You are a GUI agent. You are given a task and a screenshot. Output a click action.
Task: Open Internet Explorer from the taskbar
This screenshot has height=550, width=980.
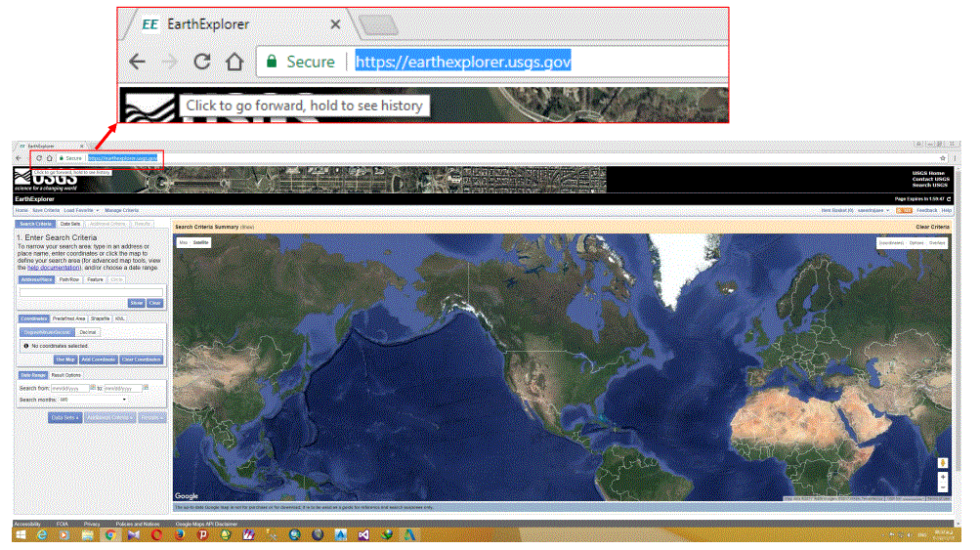click(x=42, y=535)
